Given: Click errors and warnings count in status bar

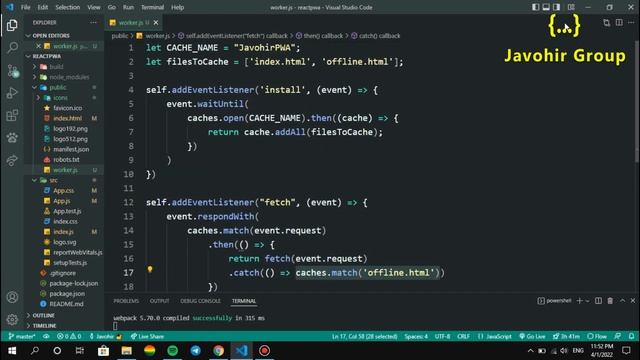Looking at the screenshot, I should pos(69,336).
